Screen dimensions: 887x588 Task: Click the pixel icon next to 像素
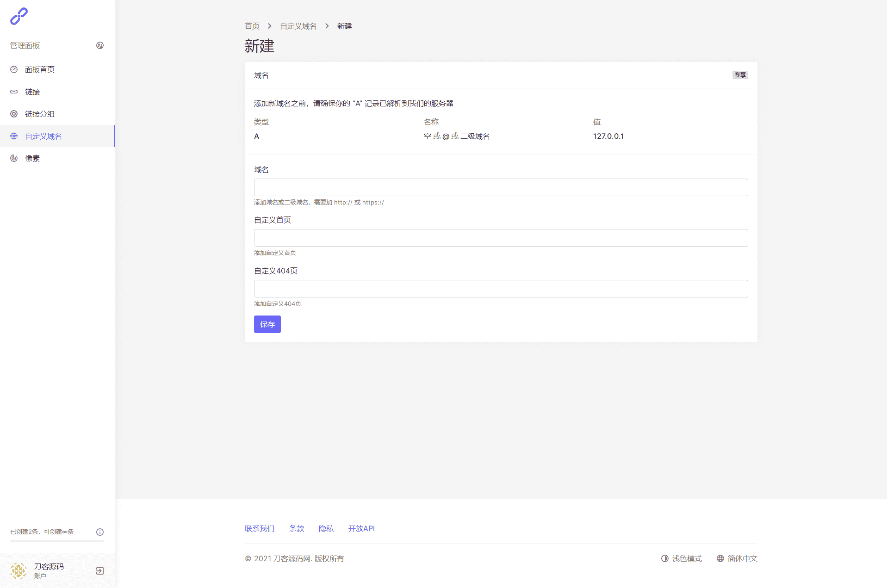(14, 158)
